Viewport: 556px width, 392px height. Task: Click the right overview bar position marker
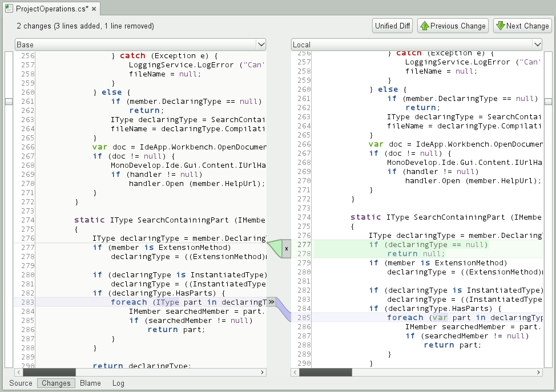point(548,102)
